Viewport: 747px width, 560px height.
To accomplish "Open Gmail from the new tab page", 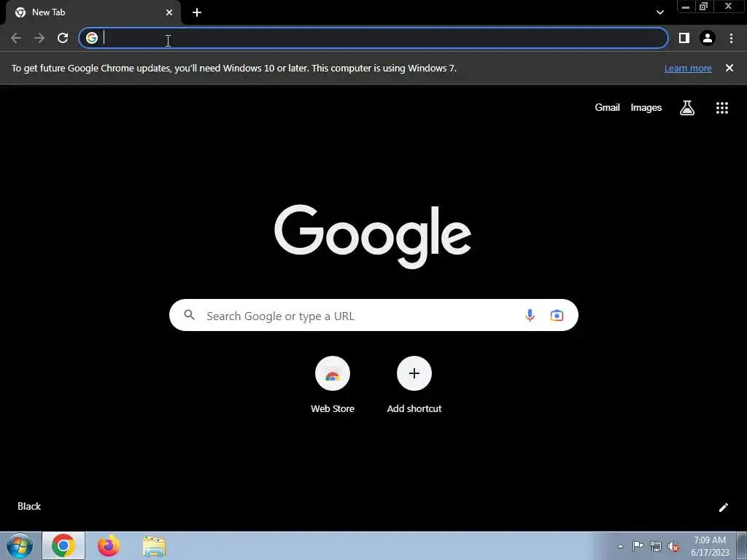I will tap(607, 108).
